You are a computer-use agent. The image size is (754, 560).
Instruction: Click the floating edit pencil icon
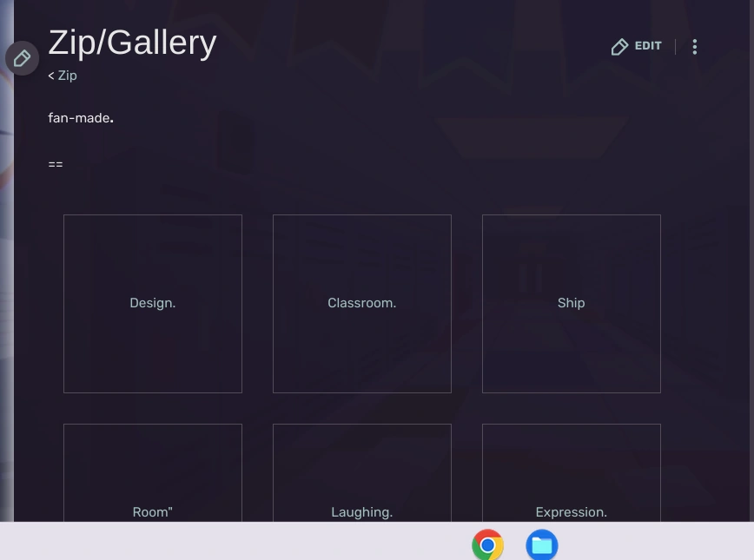point(22,58)
